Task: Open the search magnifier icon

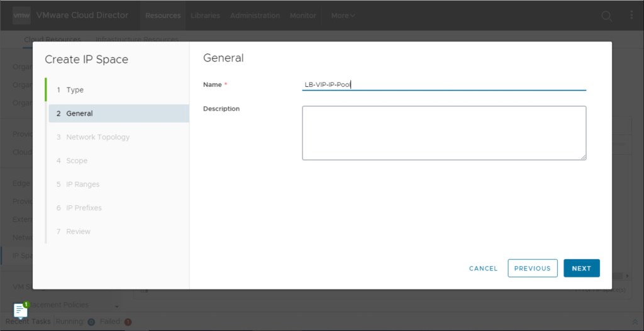Action: click(606, 16)
